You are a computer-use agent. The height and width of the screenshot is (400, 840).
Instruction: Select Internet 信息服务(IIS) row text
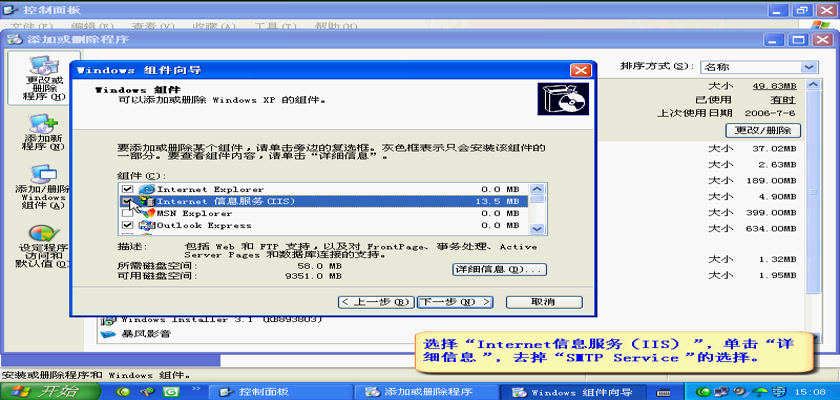click(x=226, y=201)
